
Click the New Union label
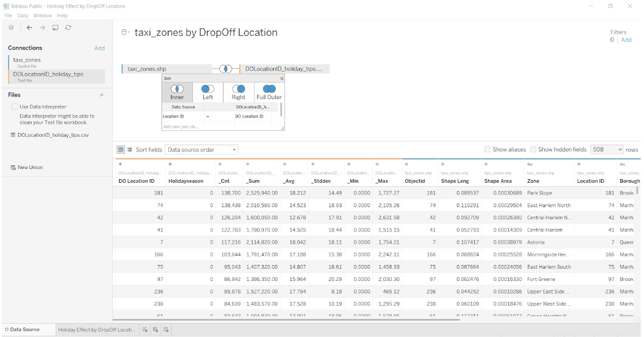[x=30, y=167]
